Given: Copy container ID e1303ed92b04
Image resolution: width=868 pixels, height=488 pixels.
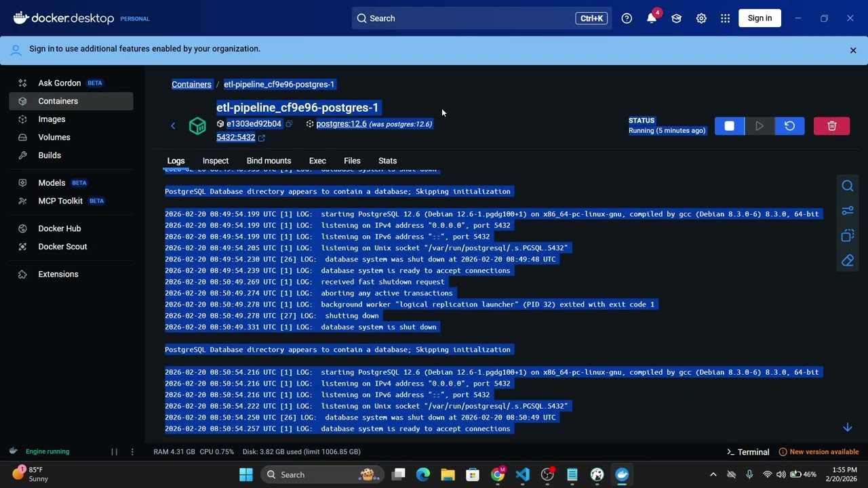Looking at the screenshot, I should [x=289, y=124].
